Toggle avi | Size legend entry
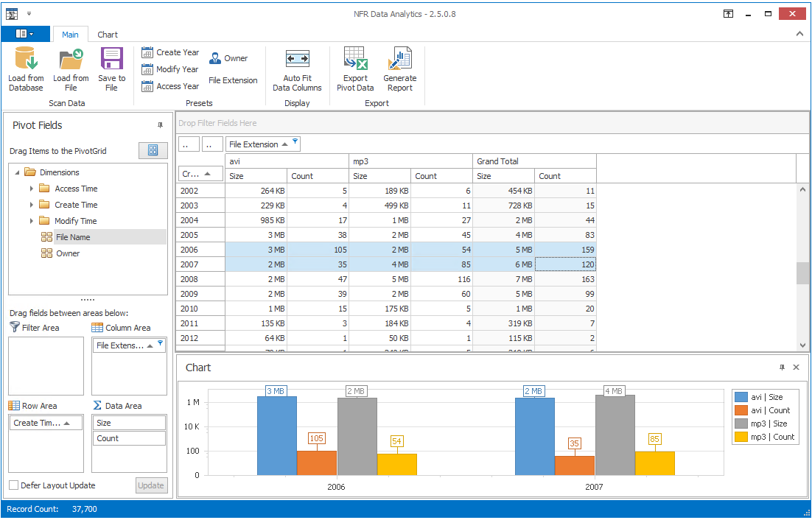This screenshot has width=812, height=520. point(763,397)
